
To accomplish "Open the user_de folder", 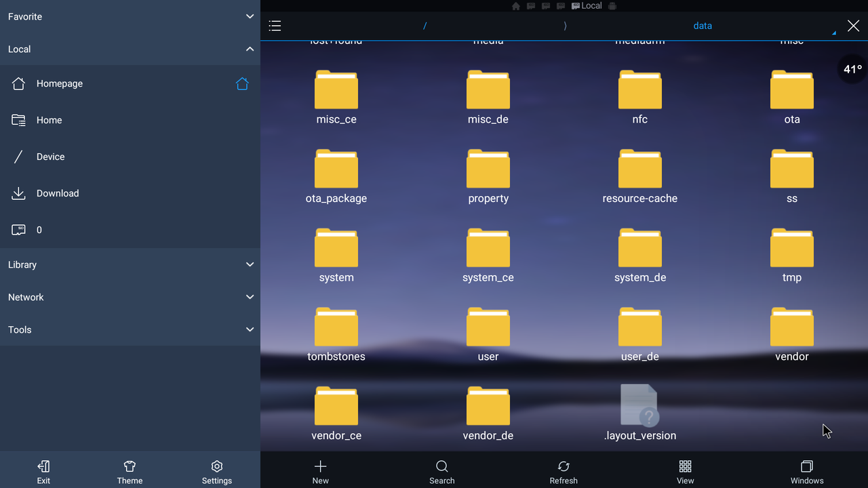I will pos(640,335).
